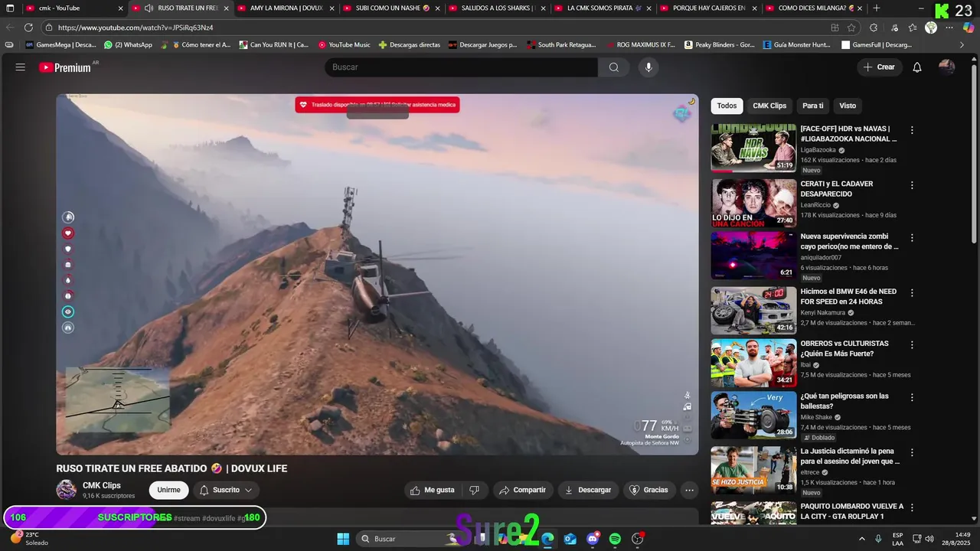
Task: Click the Unirme join button
Action: pyautogui.click(x=168, y=490)
